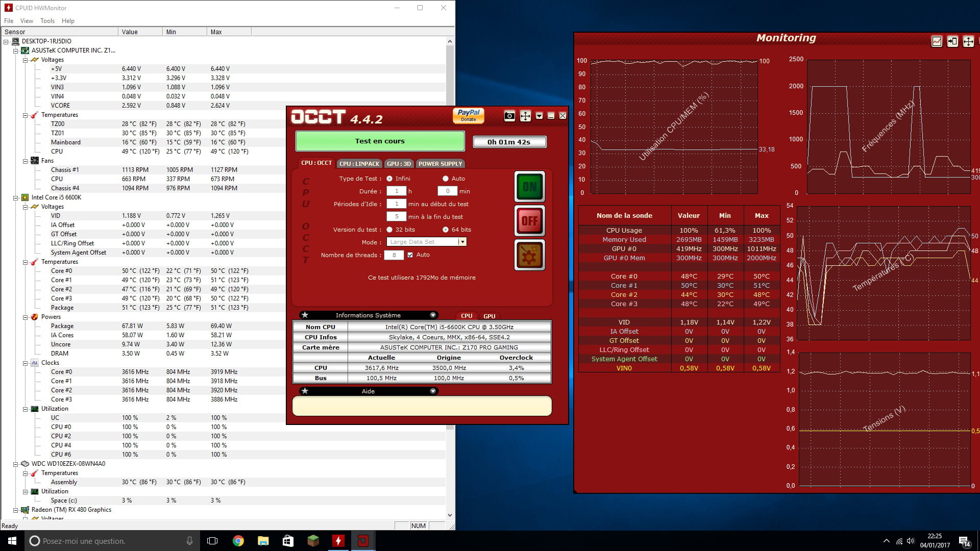Select Auto test type radio button
980x551 pixels.
(x=446, y=179)
